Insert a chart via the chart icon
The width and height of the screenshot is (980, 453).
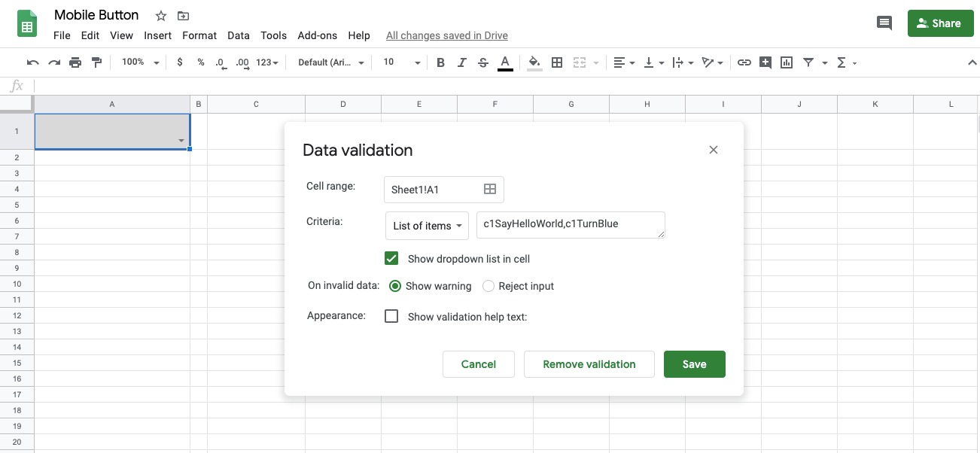tap(787, 62)
